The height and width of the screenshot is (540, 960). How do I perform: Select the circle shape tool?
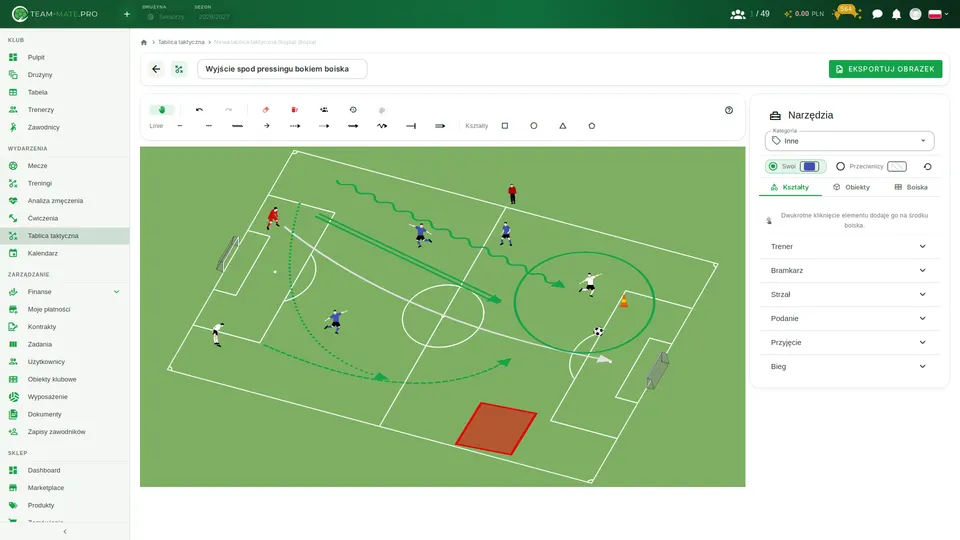[534, 126]
